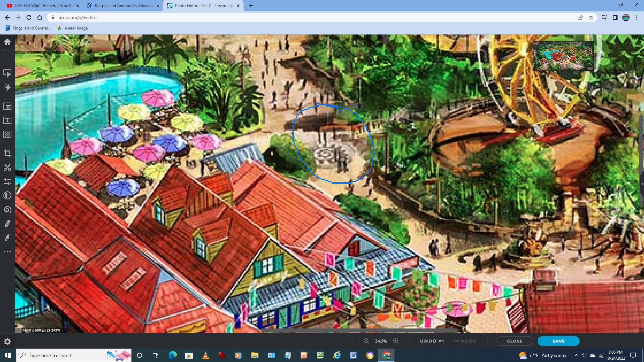
Task: Open the AI tools lightning icon
Action: point(7,87)
